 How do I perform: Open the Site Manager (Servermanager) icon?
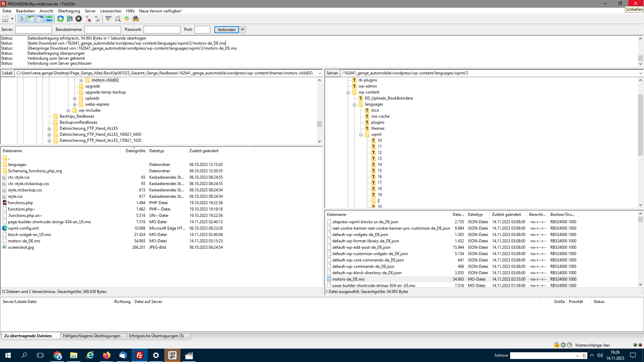5,19
